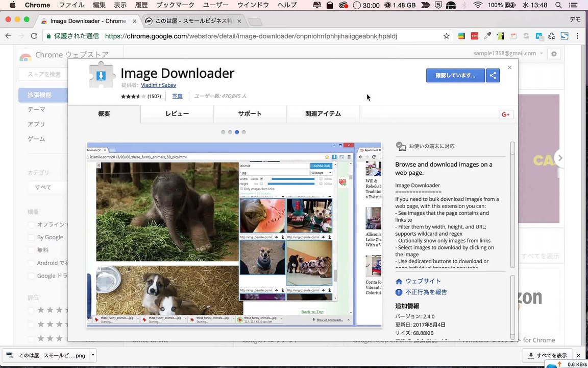
Task: Switch to the サポート tab
Action: coord(250,114)
